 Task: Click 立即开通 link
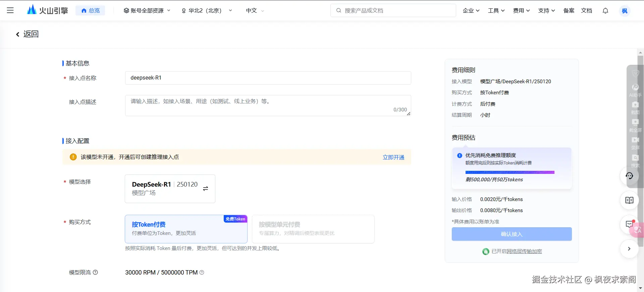click(393, 157)
